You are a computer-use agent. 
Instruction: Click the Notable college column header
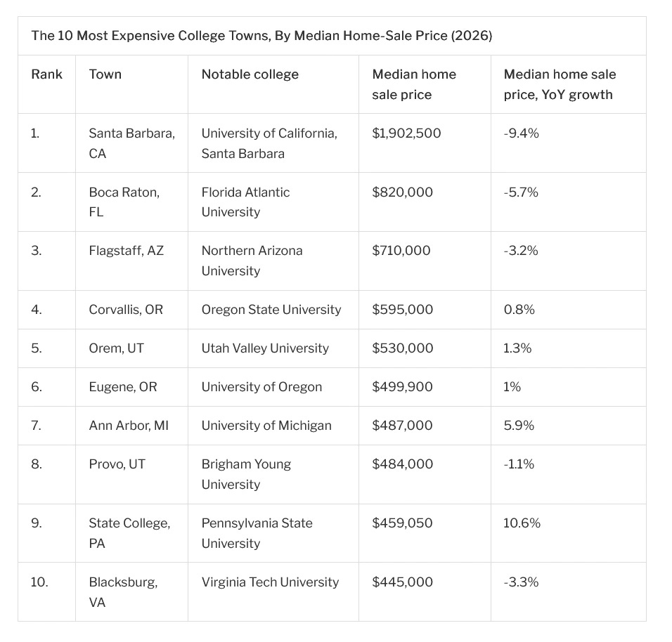click(x=250, y=74)
